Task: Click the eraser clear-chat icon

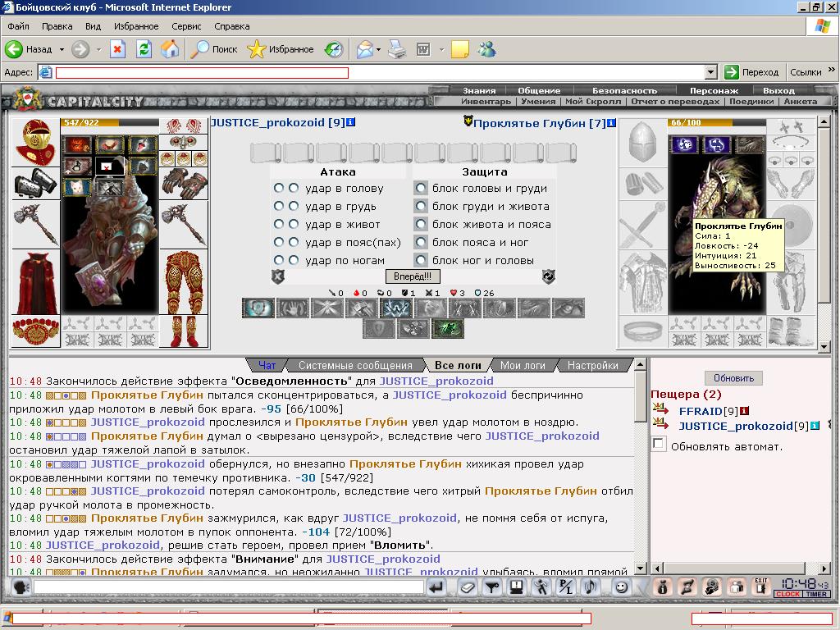Action: 468,587
